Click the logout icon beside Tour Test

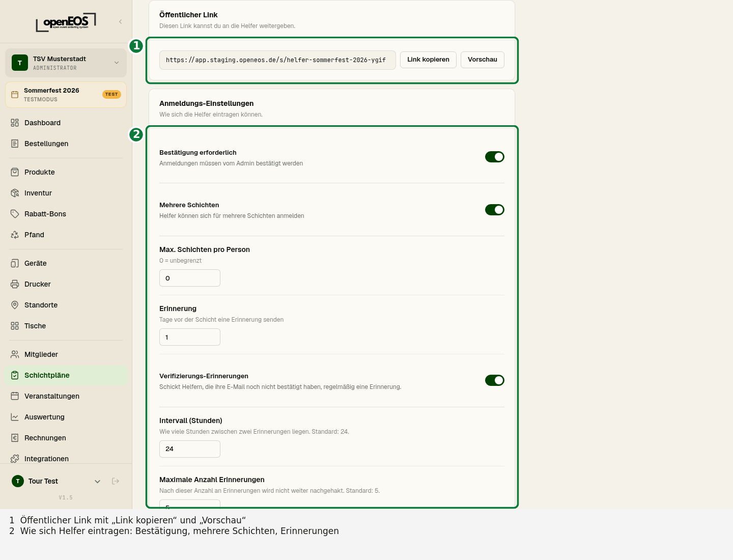tap(116, 481)
